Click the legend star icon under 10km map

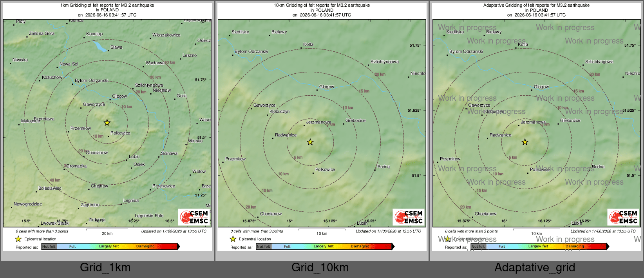[x=233, y=239]
